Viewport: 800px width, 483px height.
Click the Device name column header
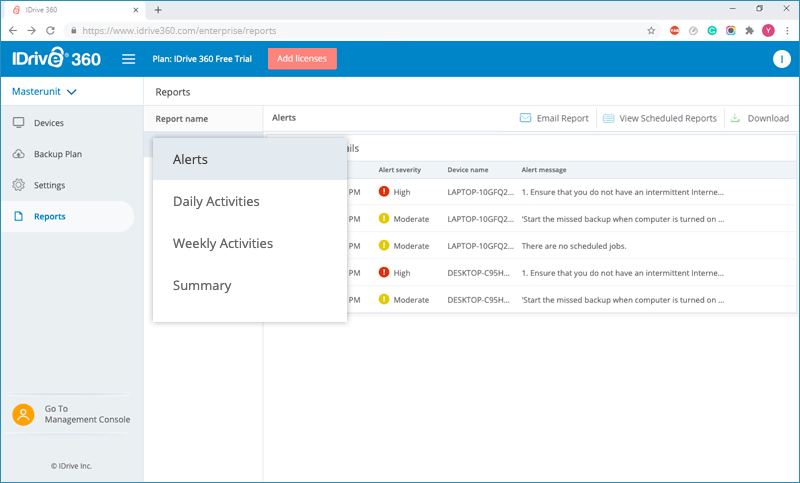[x=468, y=170]
